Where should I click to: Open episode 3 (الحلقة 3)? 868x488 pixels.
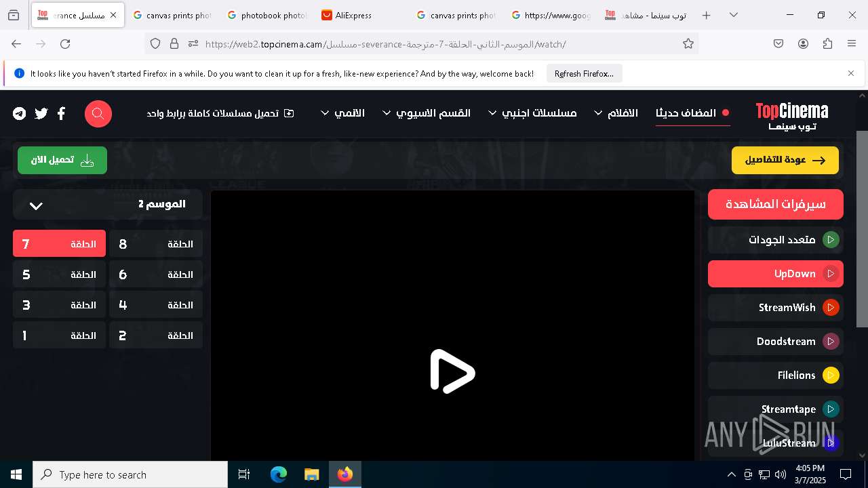pos(59,305)
